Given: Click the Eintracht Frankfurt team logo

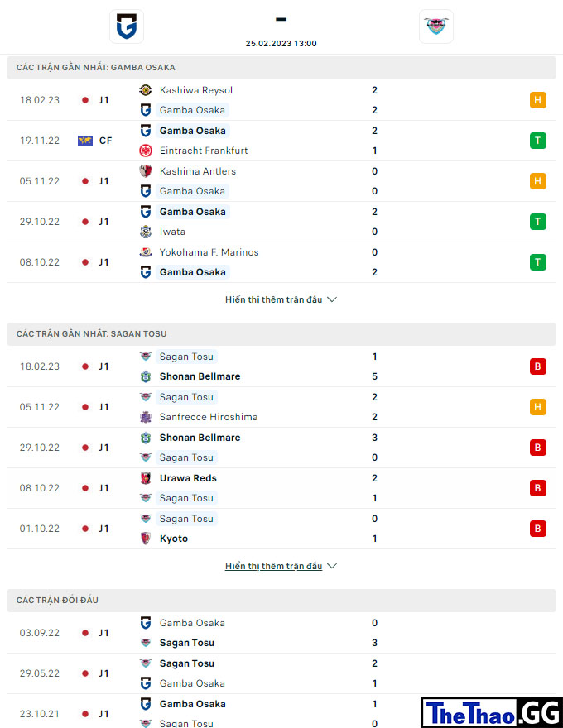Looking at the screenshot, I should point(146,151).
